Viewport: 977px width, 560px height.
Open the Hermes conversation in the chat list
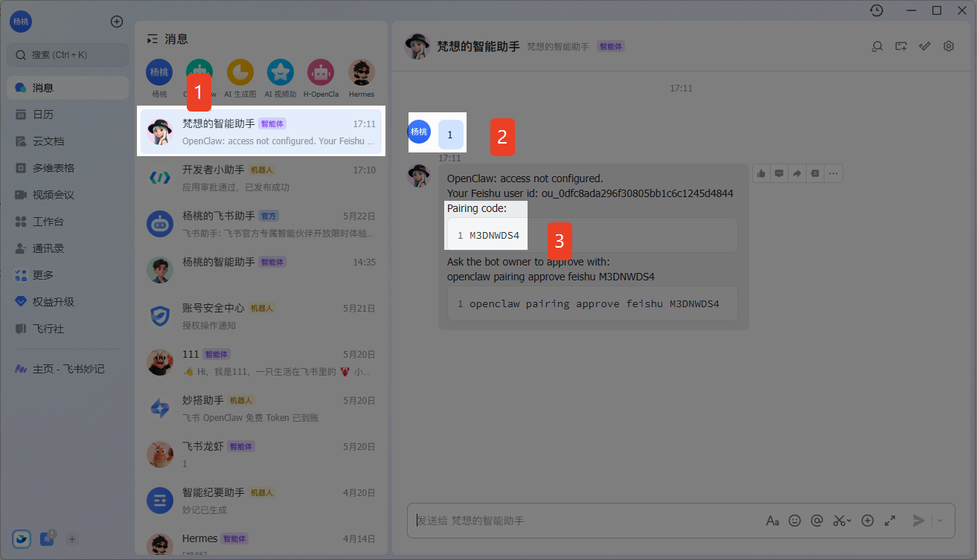tap(261, 543)
